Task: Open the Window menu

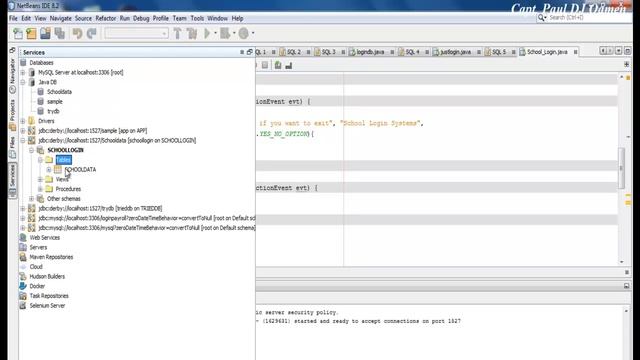Action: tap(217, 18)
